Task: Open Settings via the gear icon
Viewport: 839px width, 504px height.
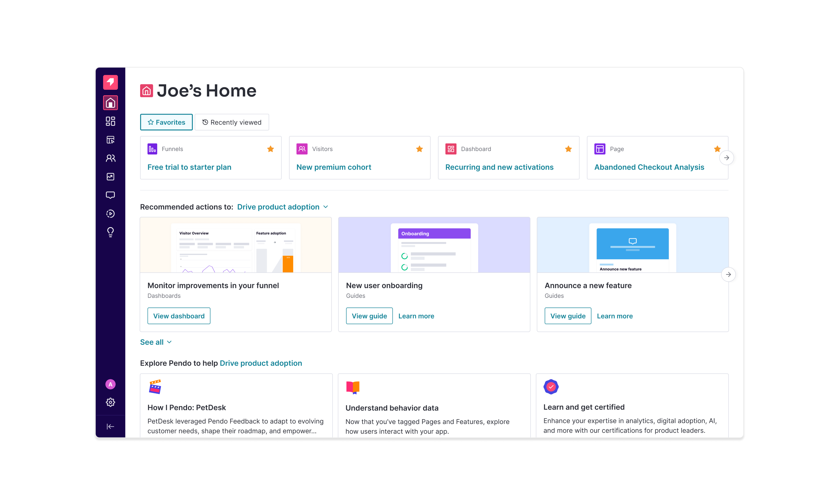Action: (x=110, y=402)
